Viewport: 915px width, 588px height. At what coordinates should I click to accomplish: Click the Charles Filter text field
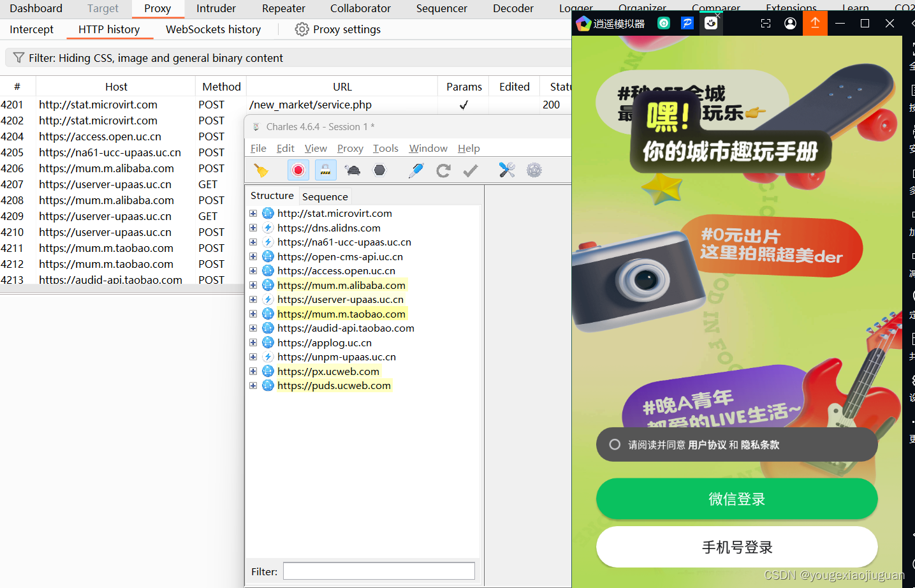[x=379, y=571]
